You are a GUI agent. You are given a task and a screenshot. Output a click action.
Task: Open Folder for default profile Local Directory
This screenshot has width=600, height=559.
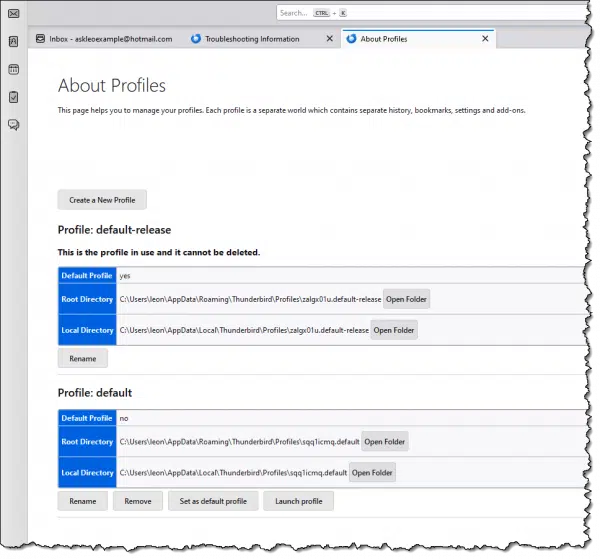(372, 473)
